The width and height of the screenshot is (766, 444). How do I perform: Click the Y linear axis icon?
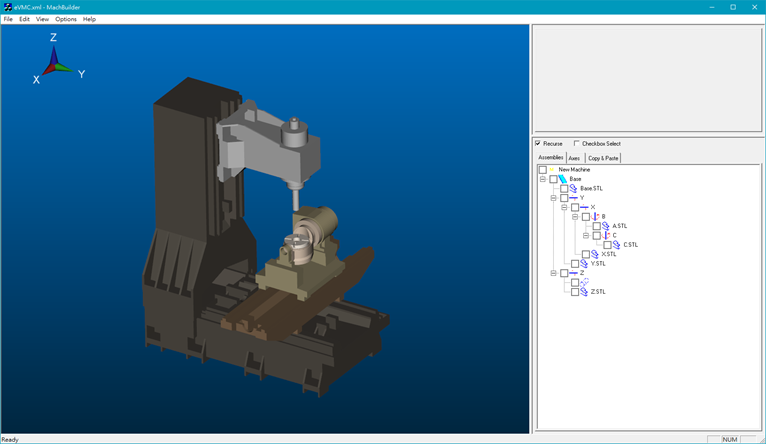point(573,198)
